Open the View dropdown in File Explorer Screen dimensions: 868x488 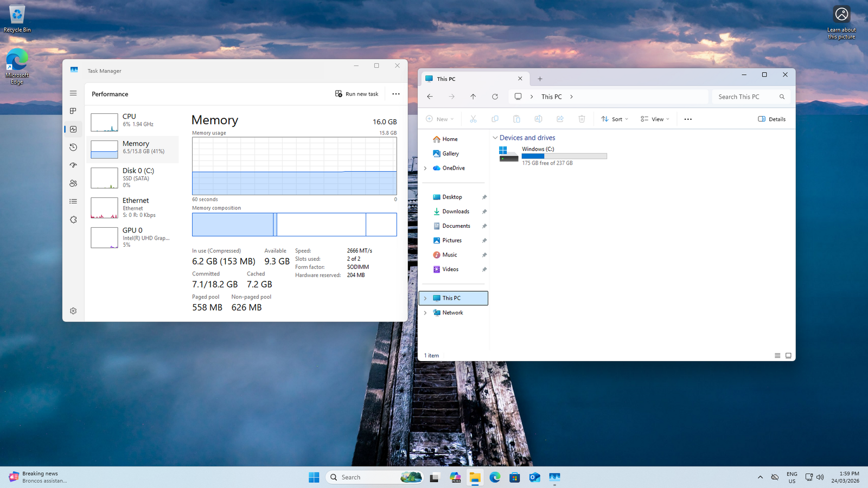point(655,119)
